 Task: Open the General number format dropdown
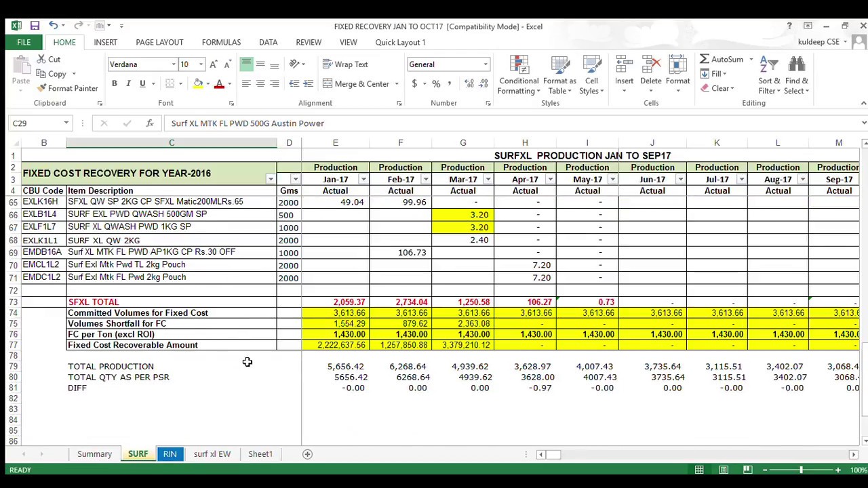(x=485, y=64)
